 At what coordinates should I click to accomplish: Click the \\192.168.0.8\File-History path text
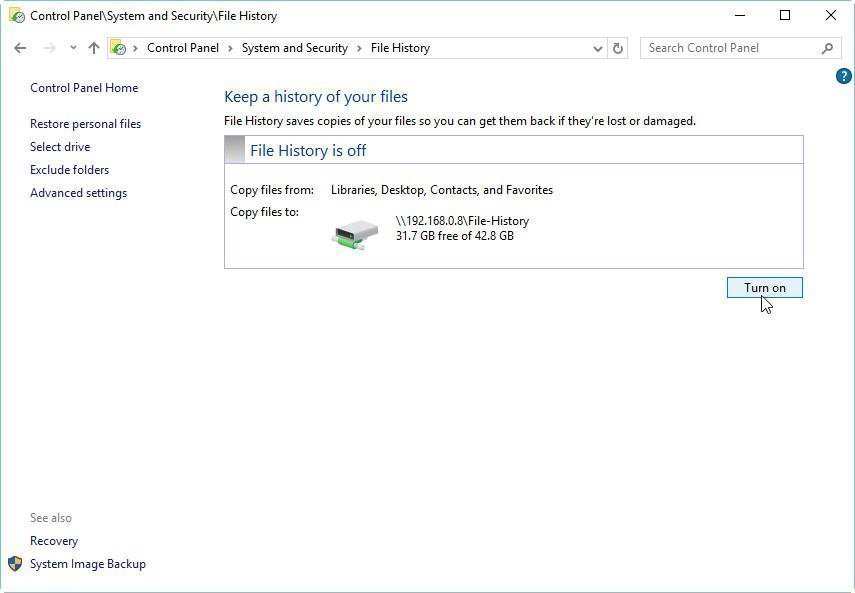[x=462, y=221]
